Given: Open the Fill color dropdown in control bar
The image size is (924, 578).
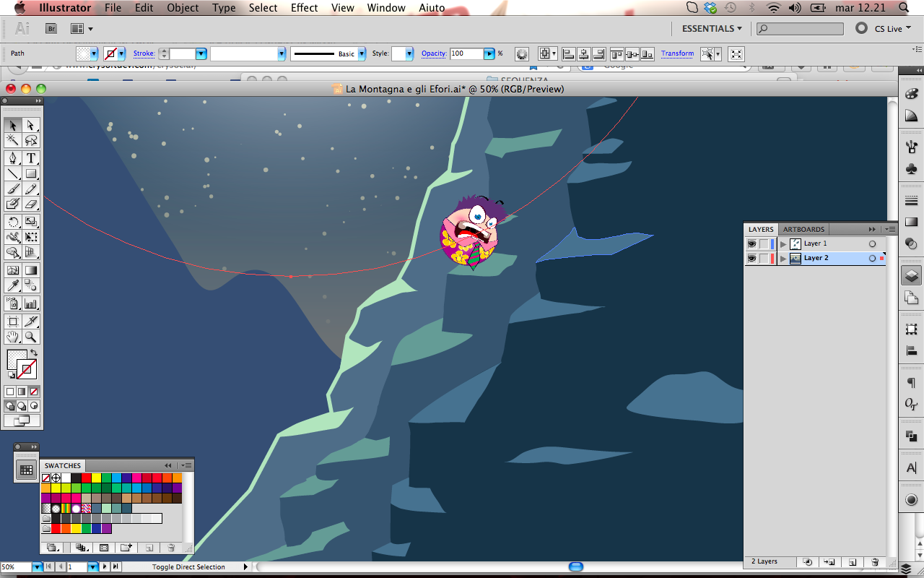Looking at the screenshot, I should [94, 54].
